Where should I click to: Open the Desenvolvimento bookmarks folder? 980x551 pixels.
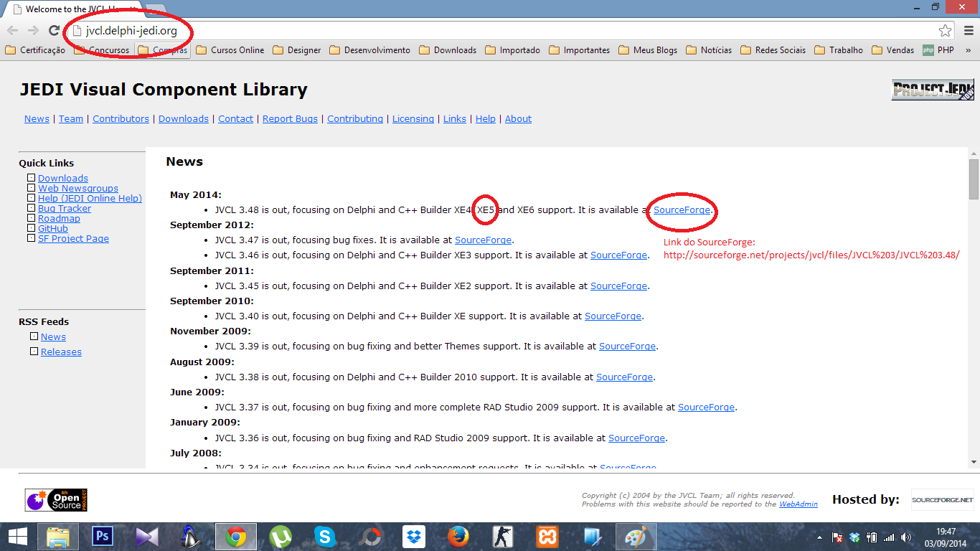click(369, 50)
